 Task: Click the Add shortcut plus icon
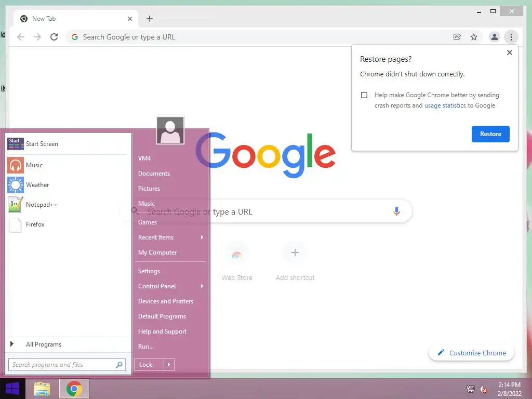tap(295, 253)
